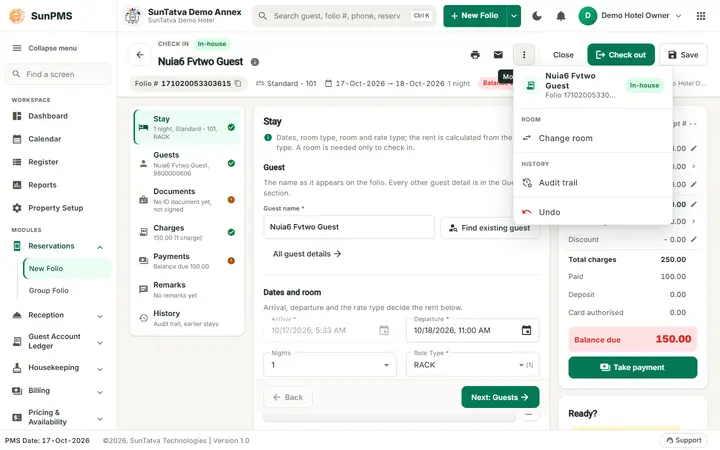
Task: Select the Guests section tab
Action: tap(187, 163)
